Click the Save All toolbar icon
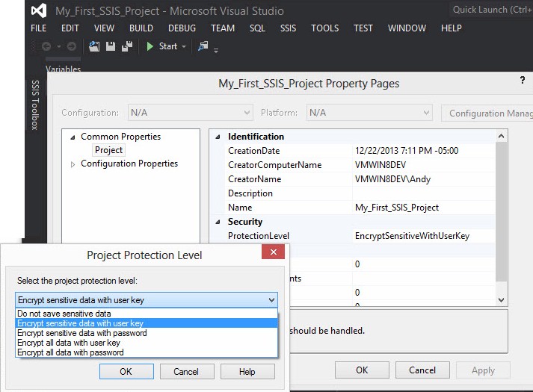Viewport: 533px width, 392px height. (127, 46)
